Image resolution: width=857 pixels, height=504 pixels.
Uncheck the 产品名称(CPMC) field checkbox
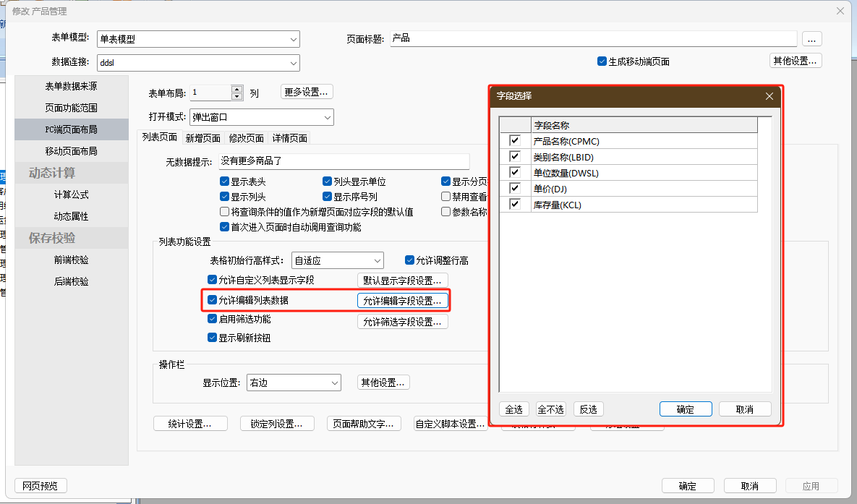point(515,141)
